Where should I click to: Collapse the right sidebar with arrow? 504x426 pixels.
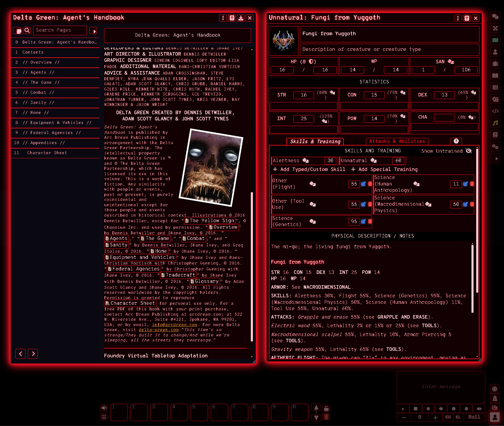pos(495,159)
